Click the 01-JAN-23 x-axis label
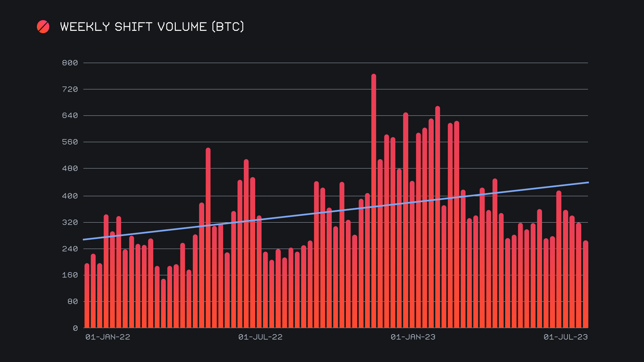The image size is (644, 362). click(413, 337)
